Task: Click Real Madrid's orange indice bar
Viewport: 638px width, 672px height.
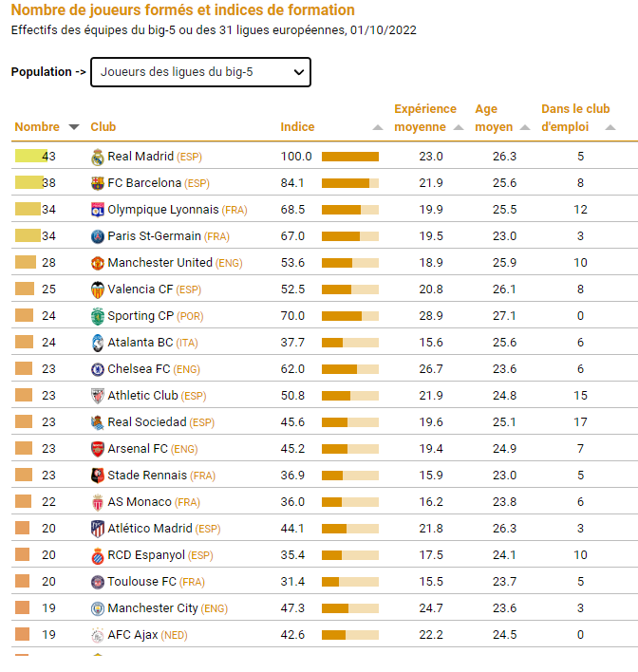Action: tap(350, 157)
